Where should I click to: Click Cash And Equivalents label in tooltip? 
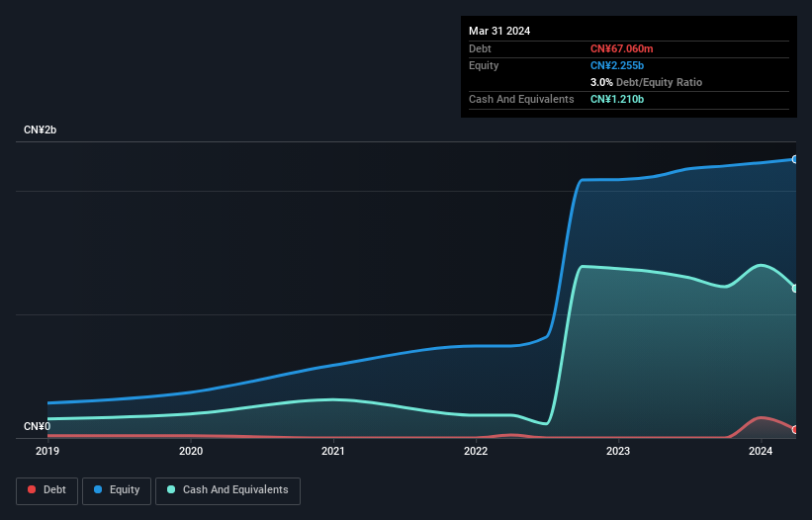[x=521, y=99]
